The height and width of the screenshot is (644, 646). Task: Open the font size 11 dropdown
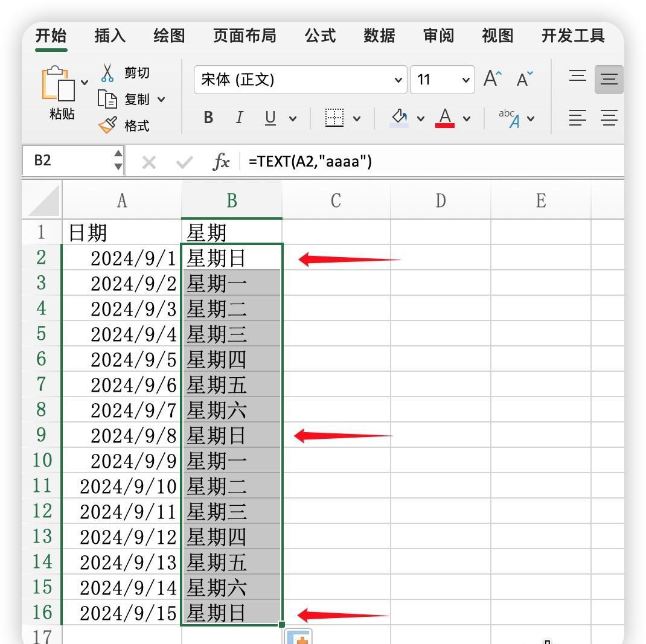coord(466,80)
